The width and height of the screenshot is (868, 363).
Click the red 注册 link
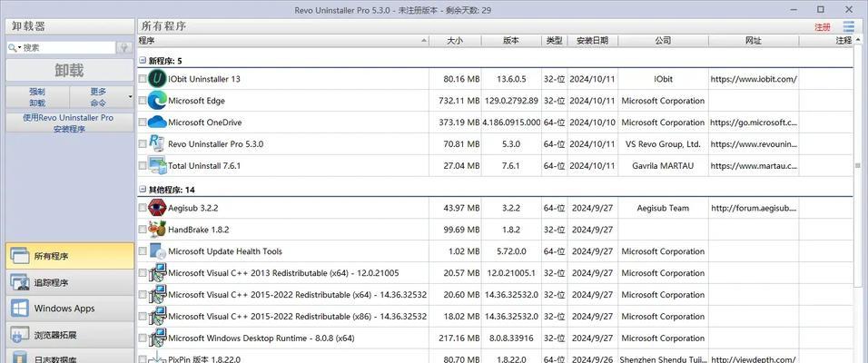[x=823, y=26]
